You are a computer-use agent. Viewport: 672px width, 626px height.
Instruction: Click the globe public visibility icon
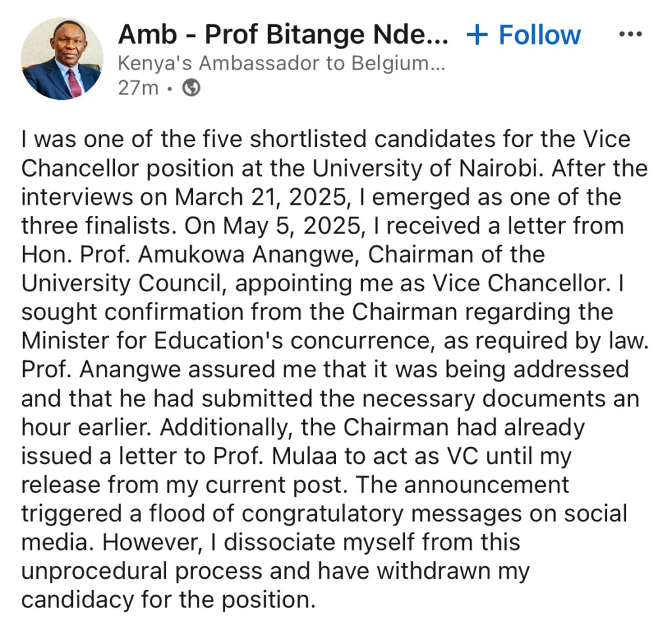click(x=191, y=88)
